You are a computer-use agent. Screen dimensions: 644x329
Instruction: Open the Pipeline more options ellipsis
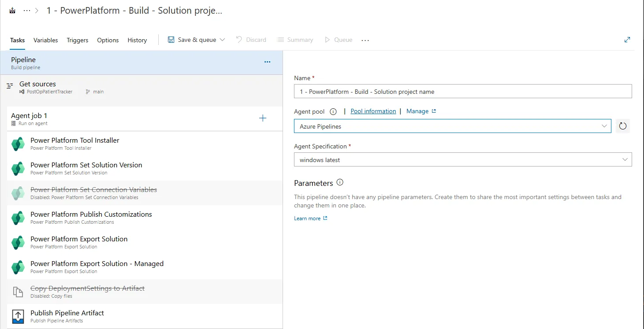(x=267, y=62)
